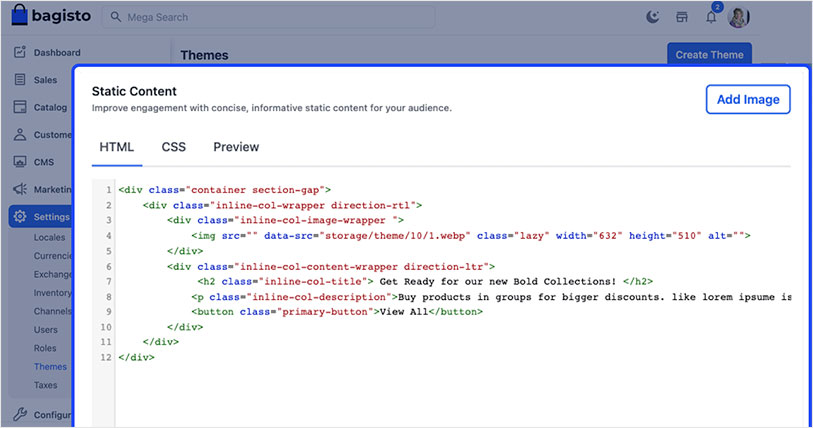Open Taxes settings submenu item
The height and width of the screenshot is (428, 813).
click(x=46, y=384)
